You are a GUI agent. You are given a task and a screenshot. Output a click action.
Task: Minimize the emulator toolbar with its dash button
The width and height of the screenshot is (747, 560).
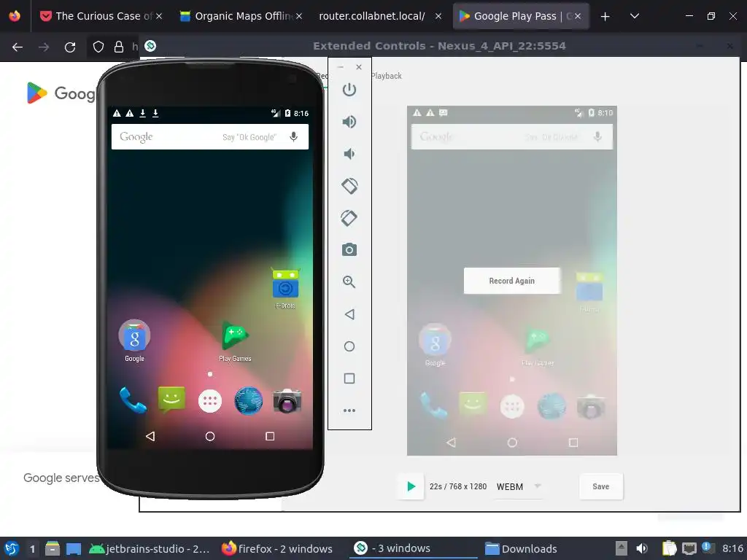[x=341, y=67]
